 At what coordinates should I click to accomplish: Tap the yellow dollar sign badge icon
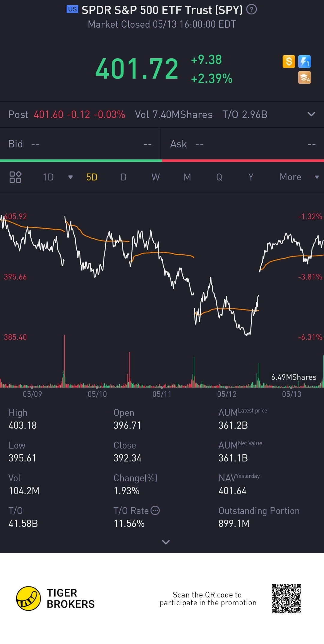(289, 62)
